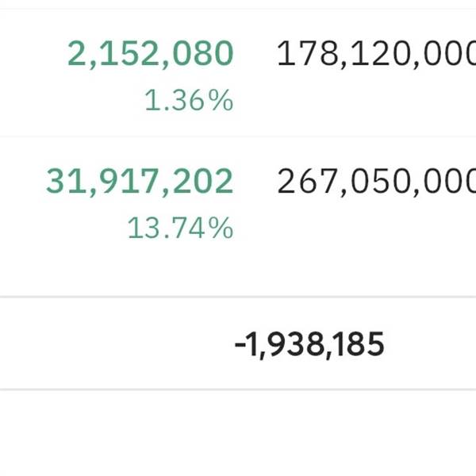This screenshot has width=476, height=476.
Task: Click empty space left of 31,917,202
Action: [x=20, y=182]
